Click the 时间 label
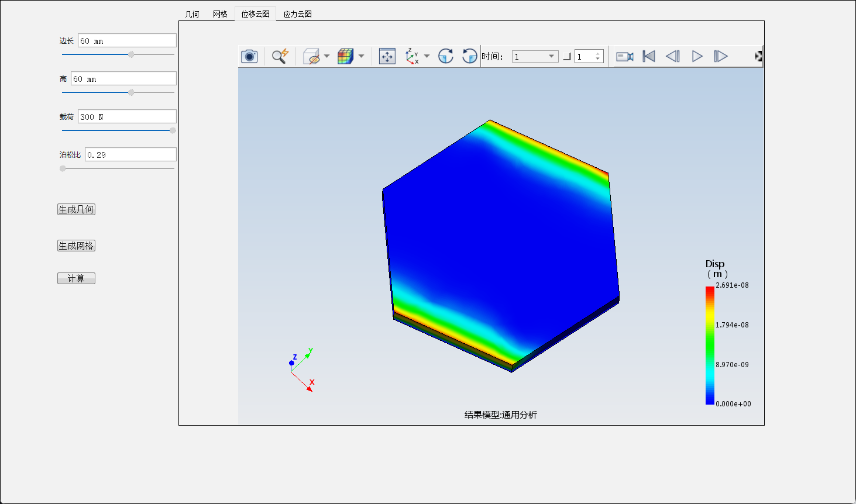Screen dimensions: 856x504 (492, 56)
